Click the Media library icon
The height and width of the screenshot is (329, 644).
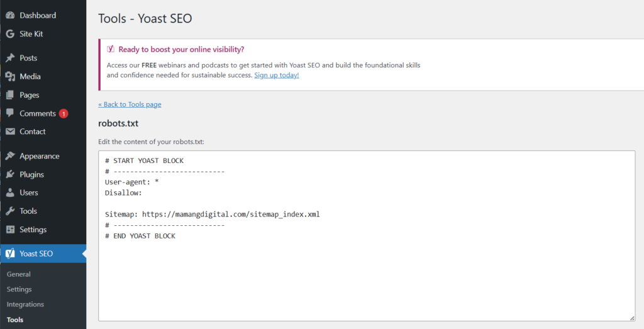click(x=10, y=76)
